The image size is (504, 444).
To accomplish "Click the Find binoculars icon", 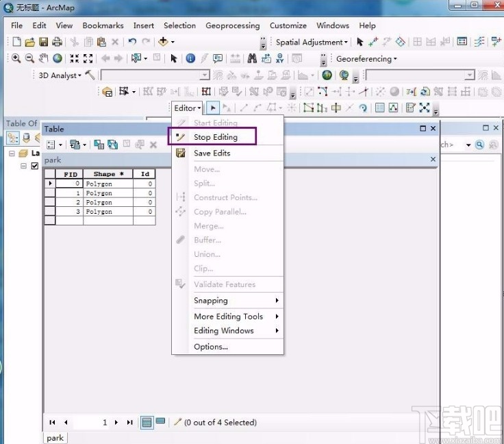I will (252, 58).
